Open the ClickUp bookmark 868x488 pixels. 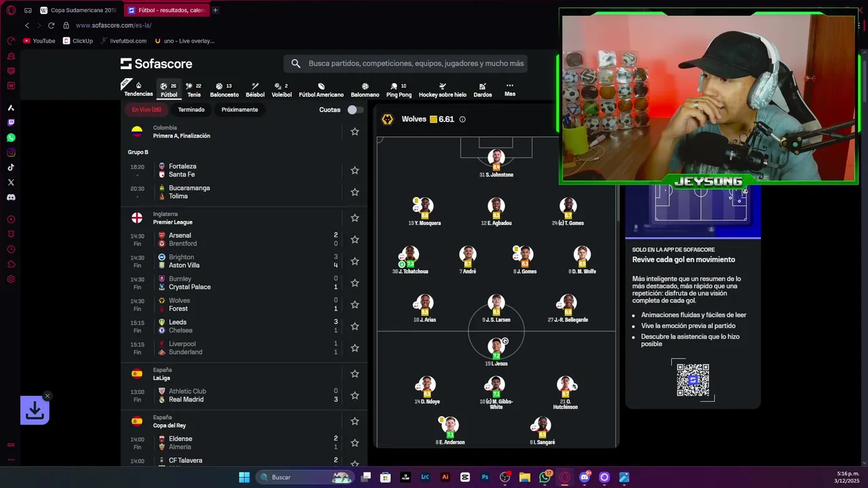pos(78,41)
